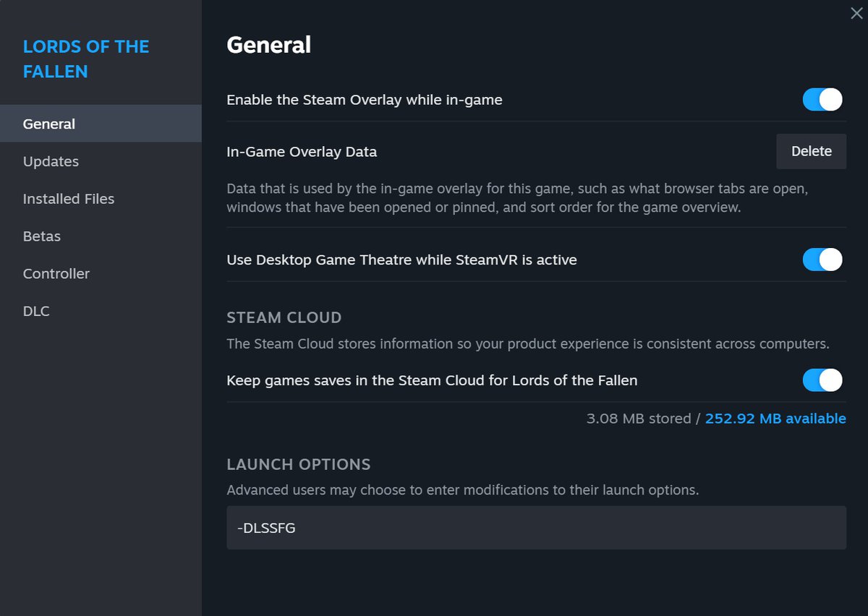Click the 3.08 MB stored text
This screenshot has width=868, height=616.
coord(638,419)
